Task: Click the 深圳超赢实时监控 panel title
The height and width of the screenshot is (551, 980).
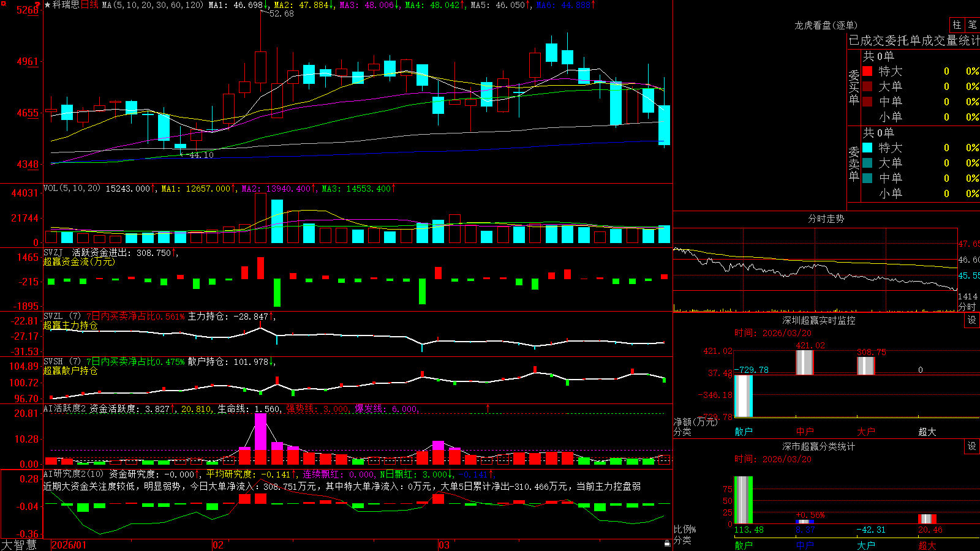Action: (819, 320)
